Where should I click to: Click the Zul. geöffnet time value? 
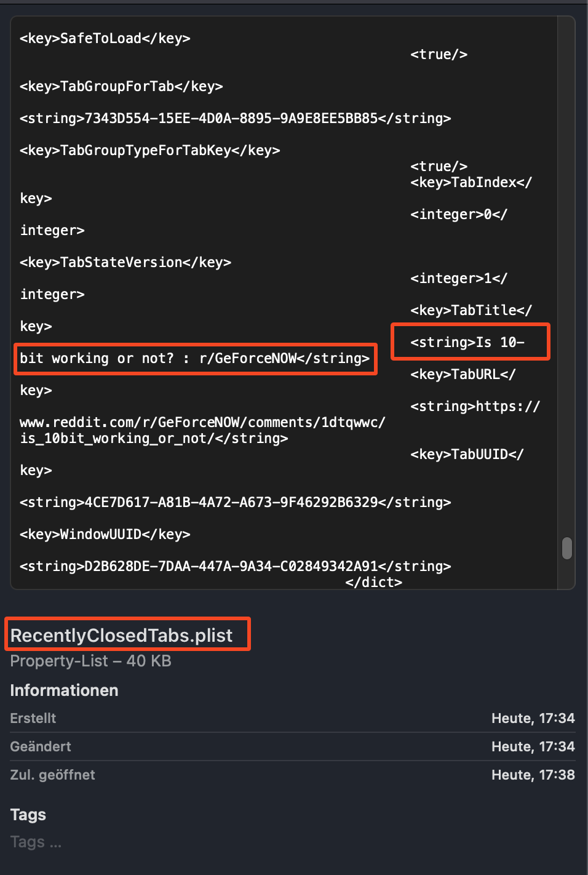(x=533, y=775)
